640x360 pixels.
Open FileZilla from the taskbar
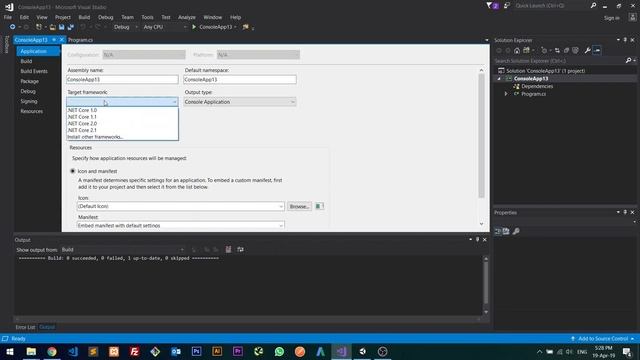point(134,351)
